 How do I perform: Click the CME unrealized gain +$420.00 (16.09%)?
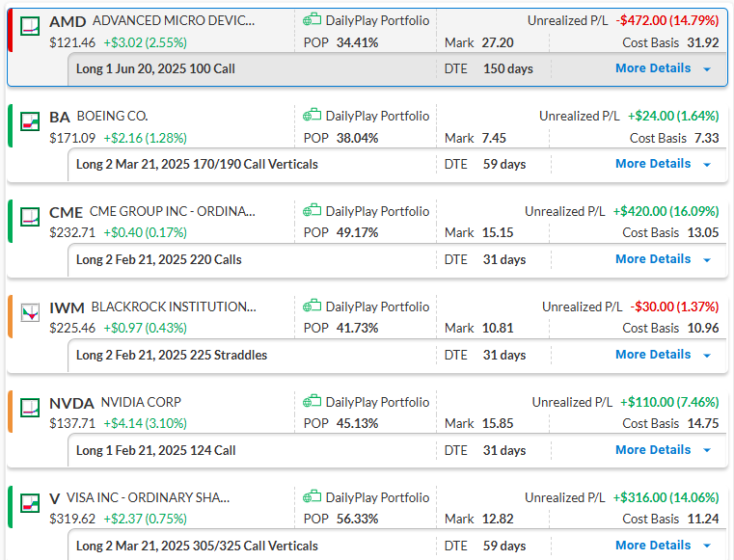(x=666, y=211)
